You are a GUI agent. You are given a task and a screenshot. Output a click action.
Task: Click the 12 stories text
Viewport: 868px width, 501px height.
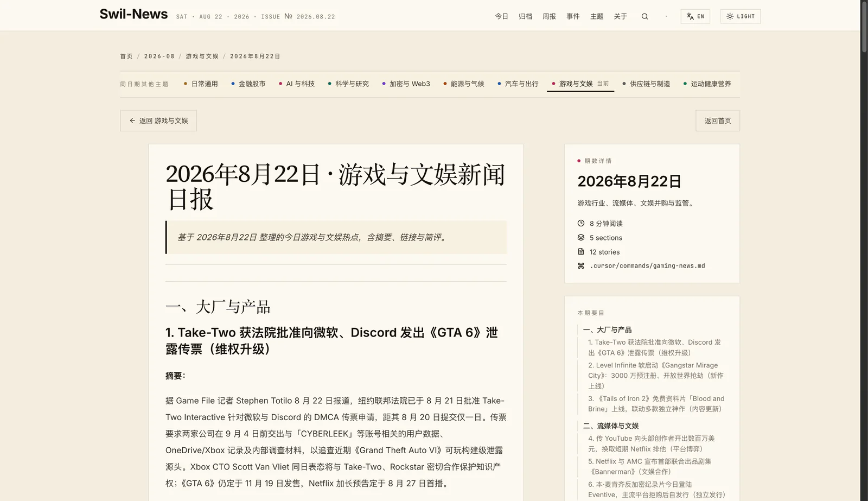pyautogui.click(x=604, y=252)
